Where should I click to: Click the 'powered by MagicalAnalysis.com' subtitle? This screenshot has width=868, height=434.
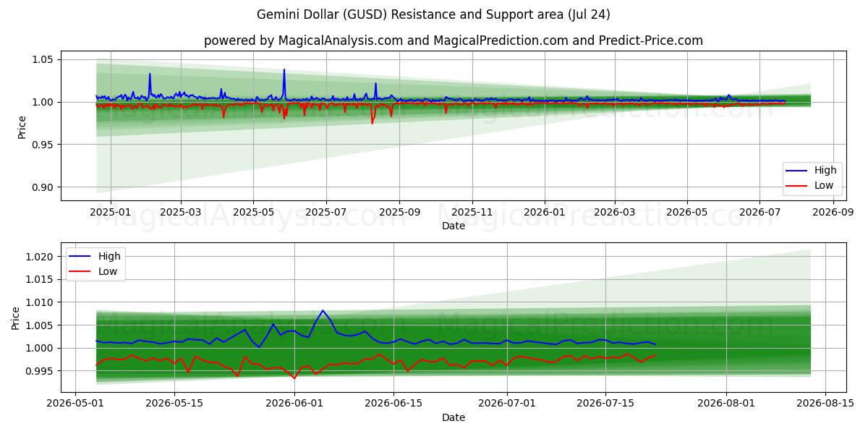[454, 41]
